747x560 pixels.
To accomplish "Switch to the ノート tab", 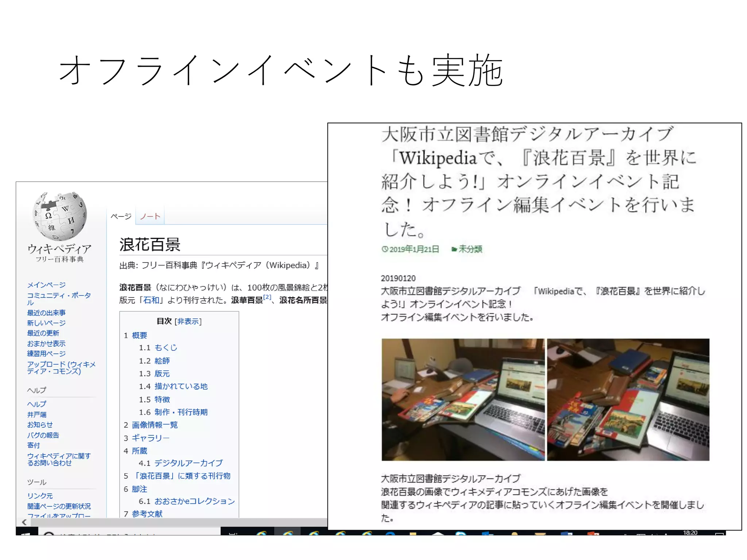I will tap(150, 216).
